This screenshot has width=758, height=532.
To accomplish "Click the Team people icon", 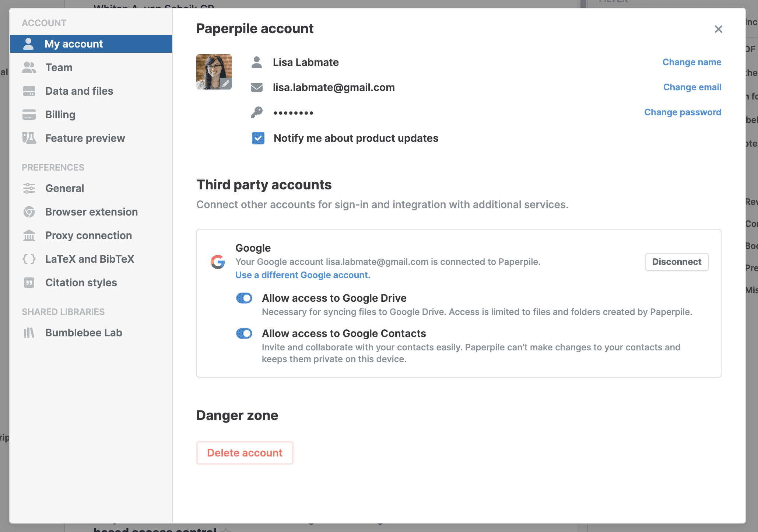I will pos(29,67).
